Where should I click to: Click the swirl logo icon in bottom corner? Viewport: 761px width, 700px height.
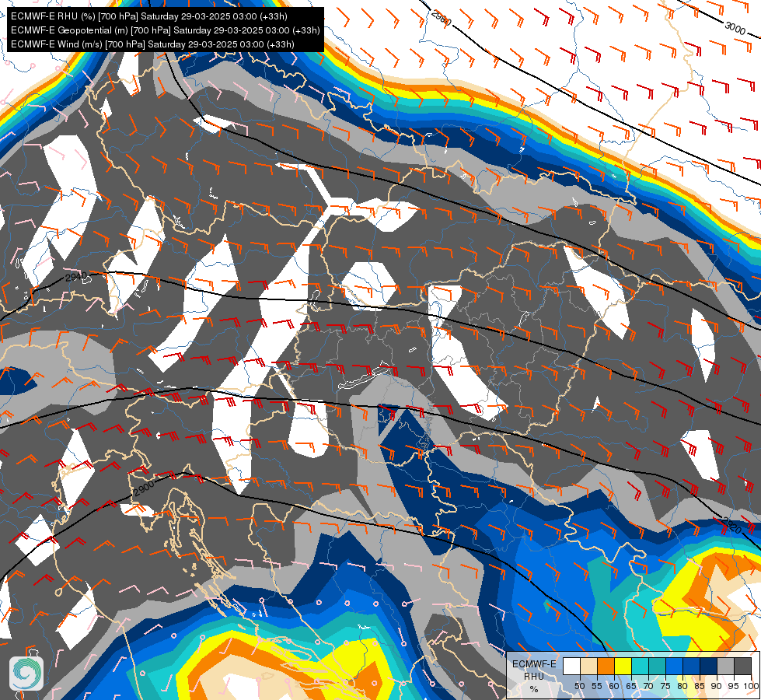point(26,673)
